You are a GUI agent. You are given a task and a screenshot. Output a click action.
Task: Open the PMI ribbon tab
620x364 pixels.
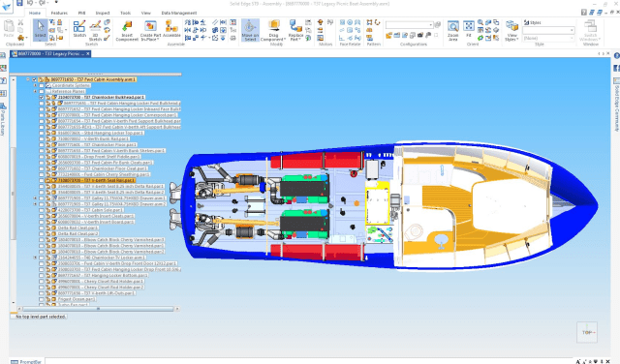(x=81, y=13)
